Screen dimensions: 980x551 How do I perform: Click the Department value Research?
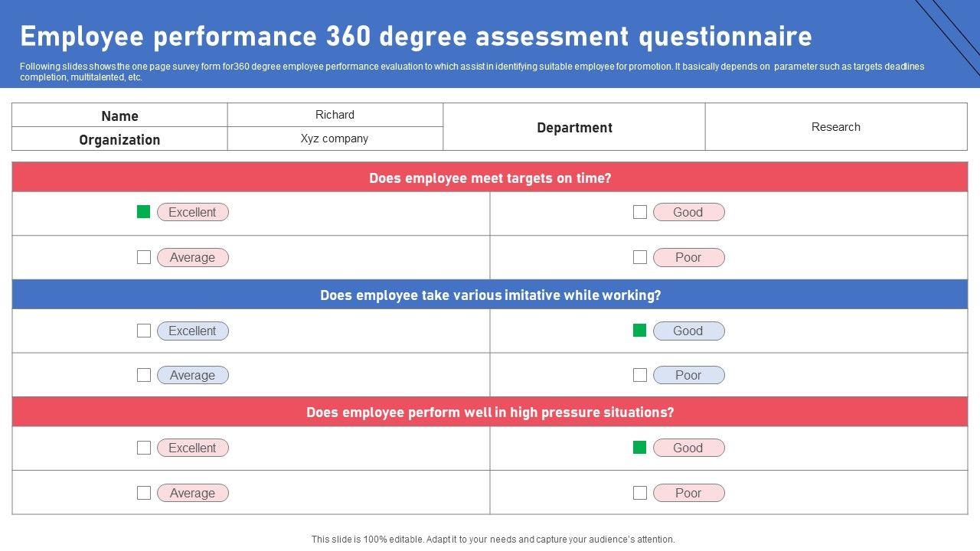(835, 127)
